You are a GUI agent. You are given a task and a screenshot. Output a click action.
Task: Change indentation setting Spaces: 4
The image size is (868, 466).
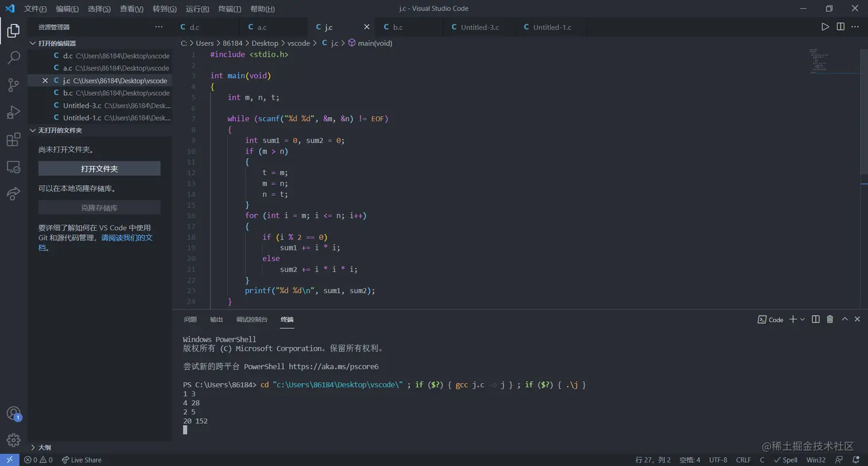(690, 460)
